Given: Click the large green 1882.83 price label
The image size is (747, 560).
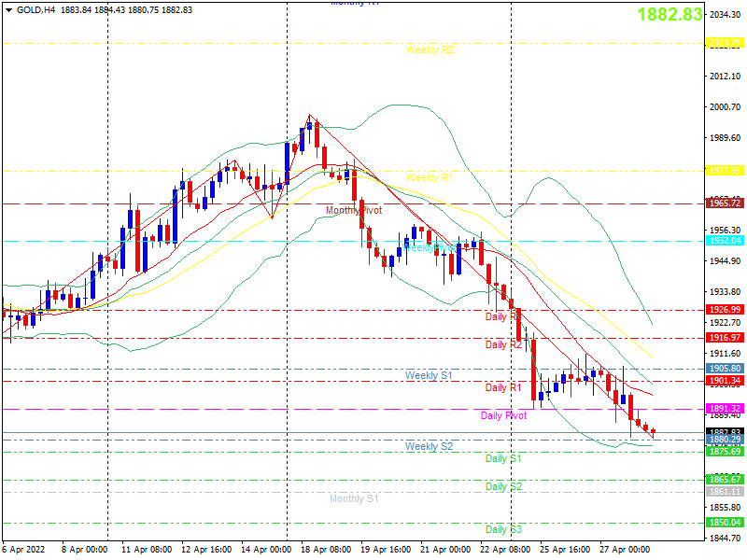Looking at the screenshot, I should point(669,14).
